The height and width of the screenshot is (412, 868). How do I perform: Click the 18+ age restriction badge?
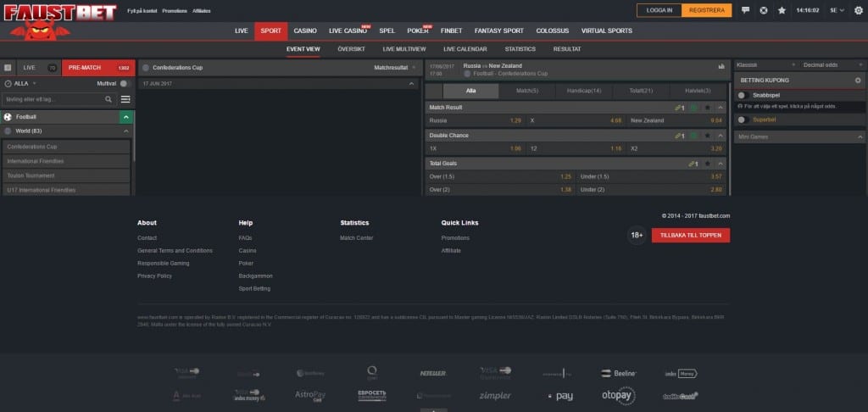pos(637,236)
